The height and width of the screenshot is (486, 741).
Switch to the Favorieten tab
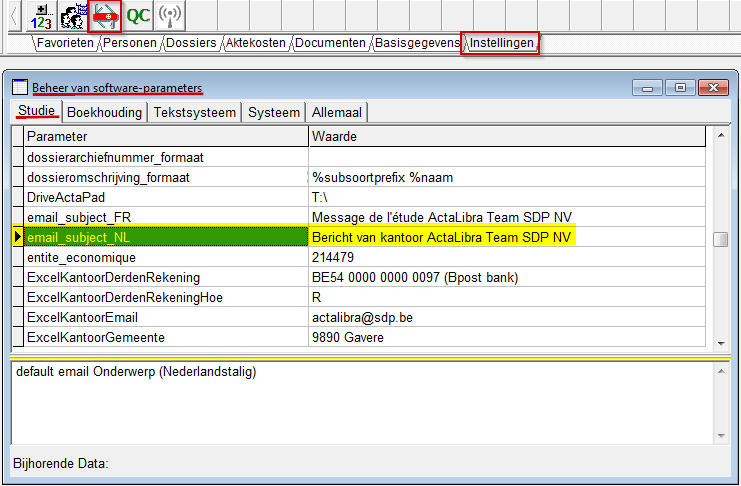65,43
